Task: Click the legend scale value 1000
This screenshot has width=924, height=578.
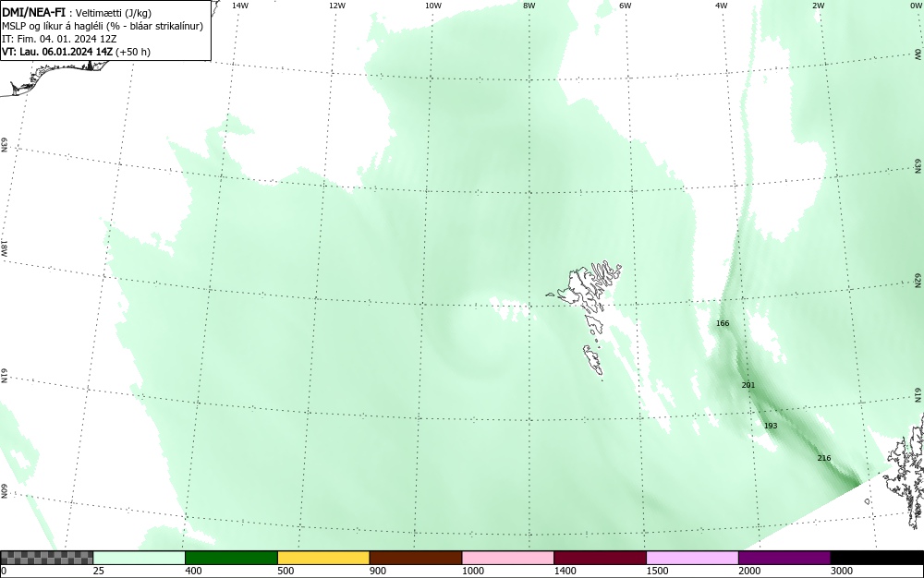Action: 472,571
